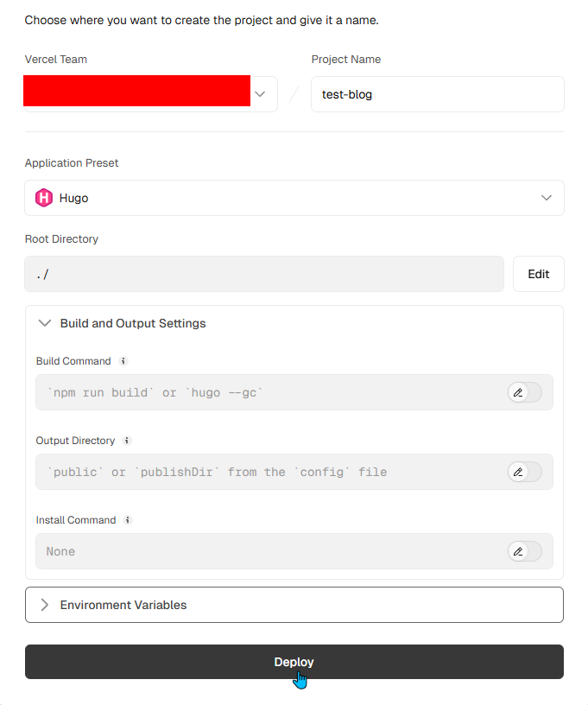Toggle override for Output Directory
Screen dimensions: 588x705
point(525,472)
